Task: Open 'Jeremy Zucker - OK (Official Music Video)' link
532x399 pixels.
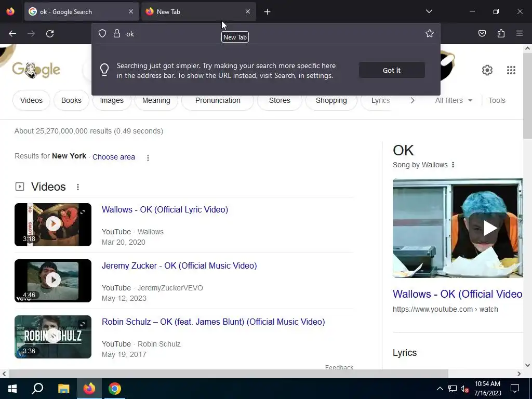Action: [x=179, y=265]
